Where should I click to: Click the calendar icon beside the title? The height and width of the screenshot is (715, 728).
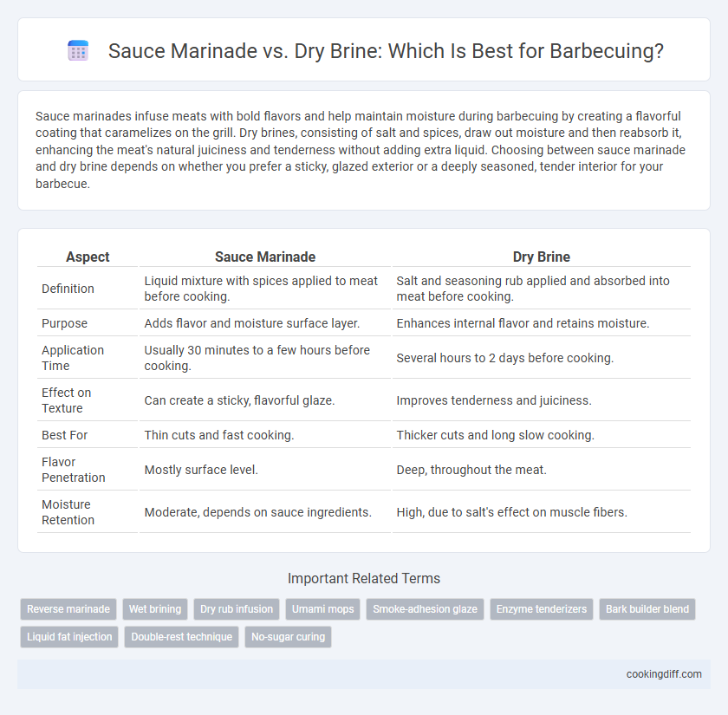pos(78,50)
